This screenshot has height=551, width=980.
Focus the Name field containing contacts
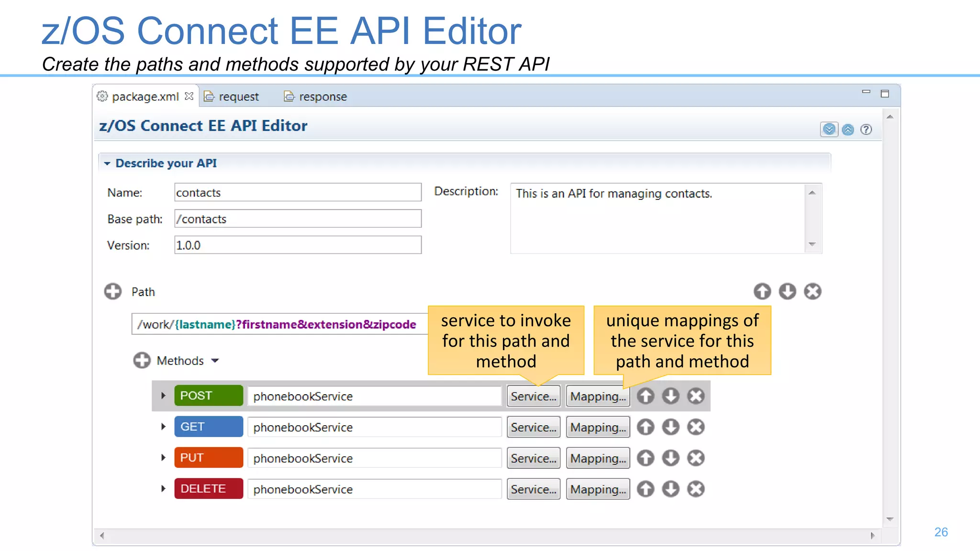(x=298, y=192)
